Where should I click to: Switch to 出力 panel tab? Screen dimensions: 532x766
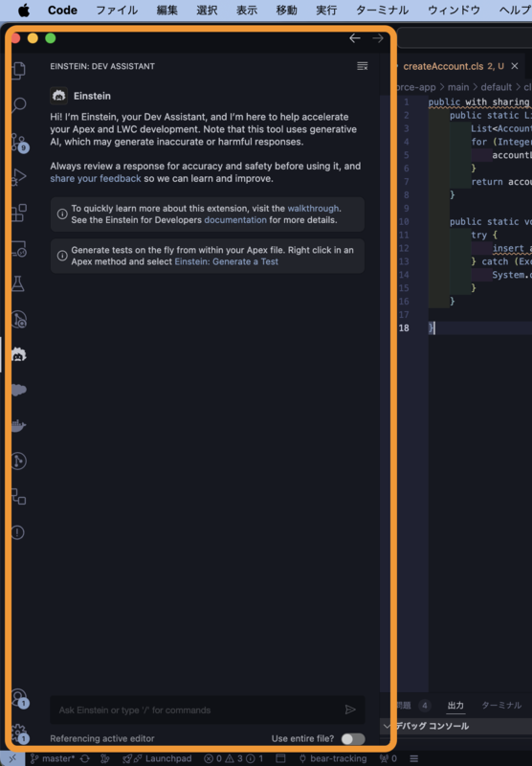click(455, 705)
